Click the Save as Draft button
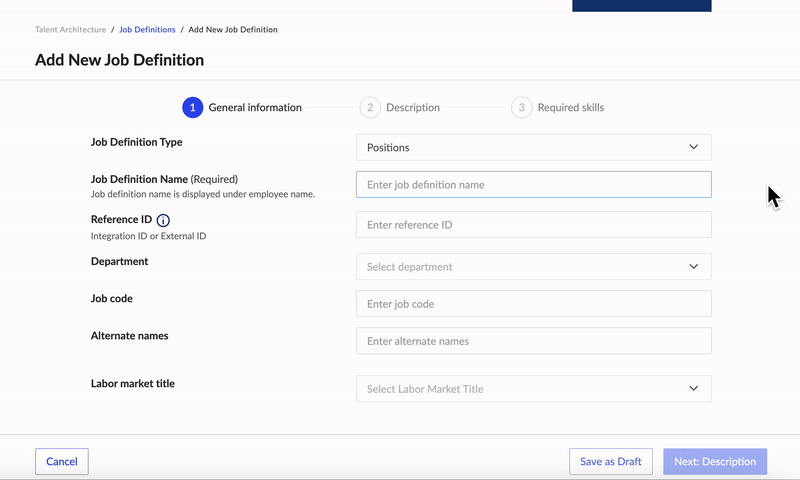Image resolution: width=800 pixels, height=480 pixels. click(611, 462)
